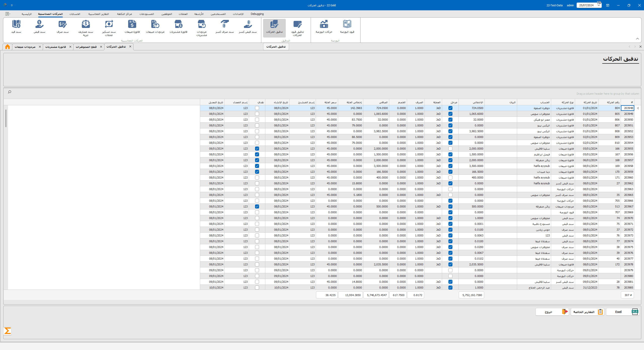Close the مردودات مبيعات document tab

(40, 47)
